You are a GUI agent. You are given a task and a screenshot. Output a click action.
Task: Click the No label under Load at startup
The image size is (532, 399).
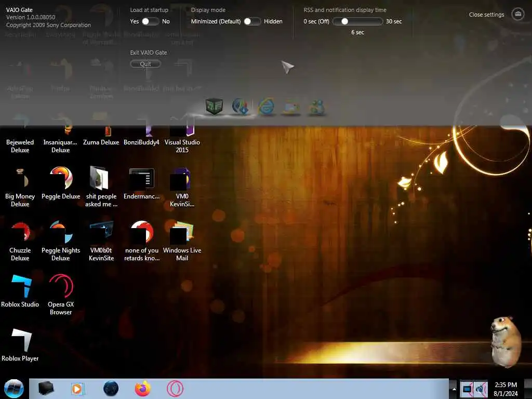[166, 21]
